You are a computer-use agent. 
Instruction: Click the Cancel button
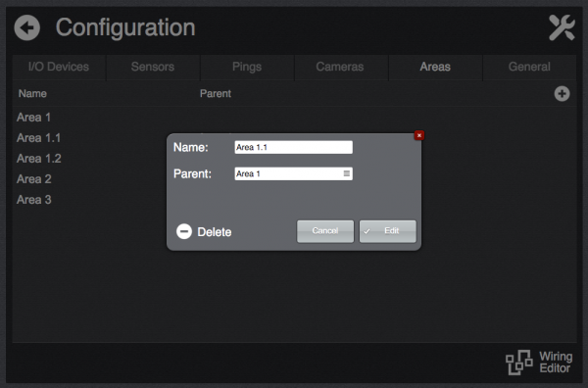[x=325, y=231]
